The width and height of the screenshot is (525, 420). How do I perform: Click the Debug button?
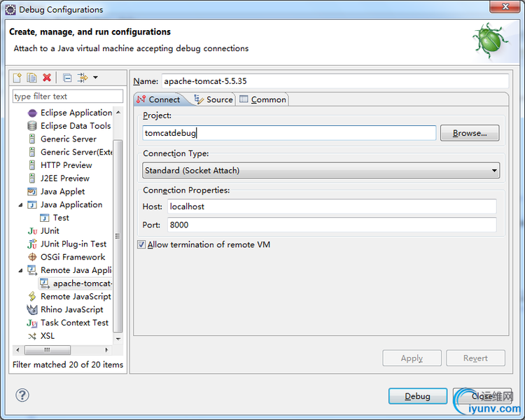pyautogui.click(x=417, y=396)
